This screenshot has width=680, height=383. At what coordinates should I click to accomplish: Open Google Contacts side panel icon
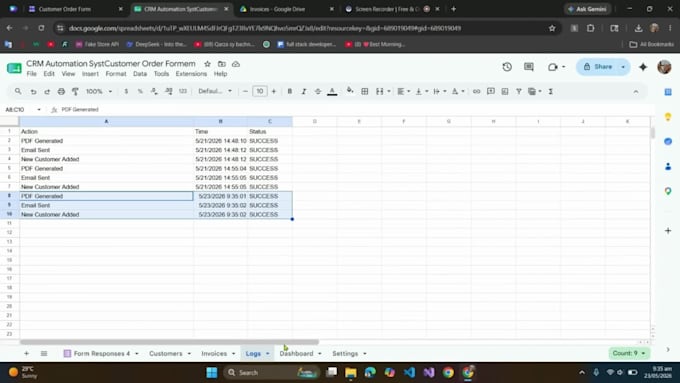668,166
